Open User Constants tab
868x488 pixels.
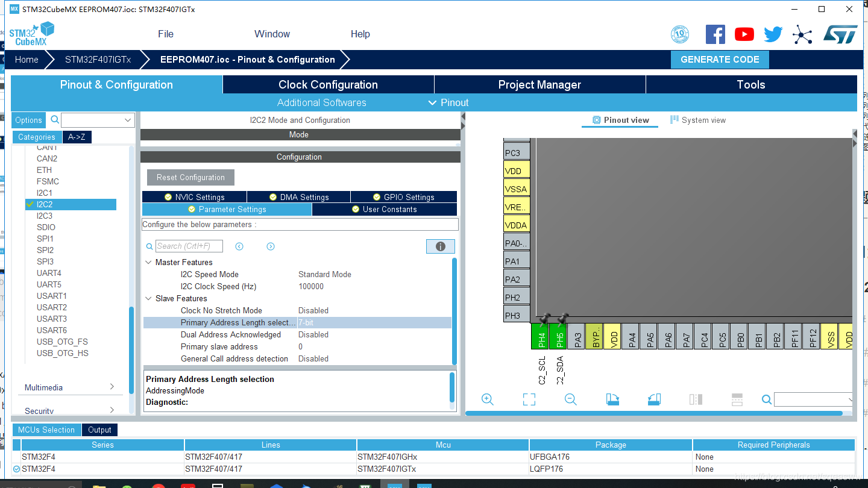(385, 209)
